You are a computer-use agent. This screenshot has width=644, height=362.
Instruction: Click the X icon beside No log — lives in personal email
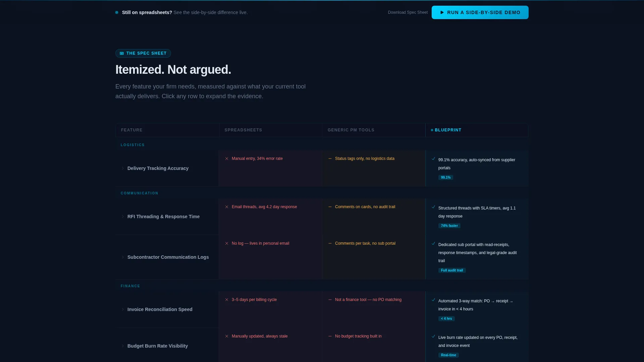click(227, 243)
